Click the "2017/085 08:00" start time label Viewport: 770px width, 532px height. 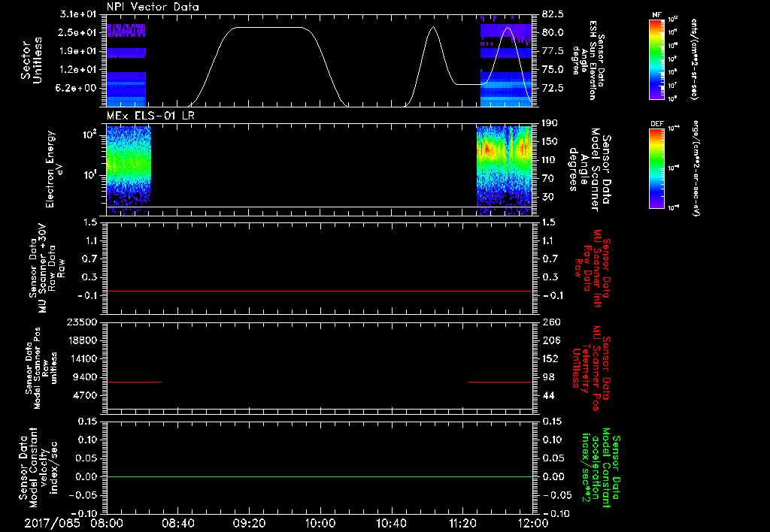[73, 523]
